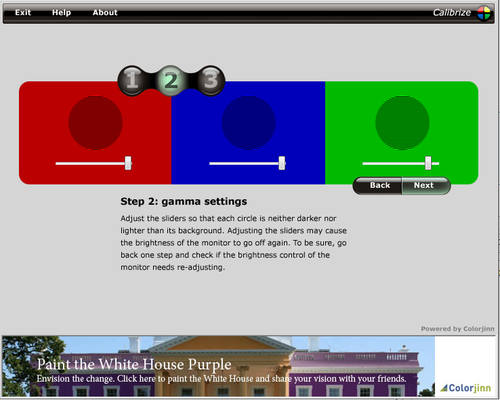500x400 pixels.
Task: Open the About menu item
Action: tap(105, 13)
